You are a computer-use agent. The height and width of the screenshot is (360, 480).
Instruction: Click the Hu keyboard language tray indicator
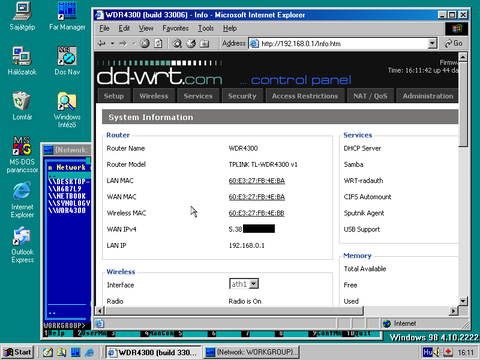coord(427,352)
